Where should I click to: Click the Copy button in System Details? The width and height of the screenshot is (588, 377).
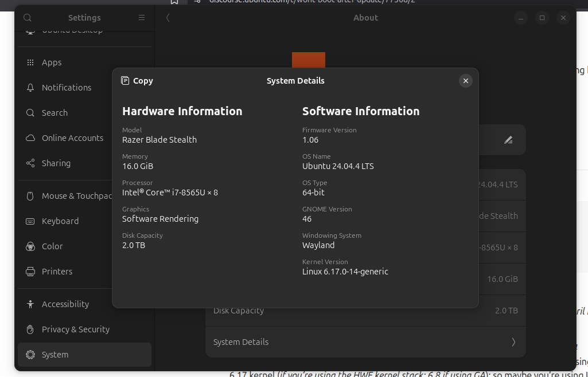coord(137,81)
